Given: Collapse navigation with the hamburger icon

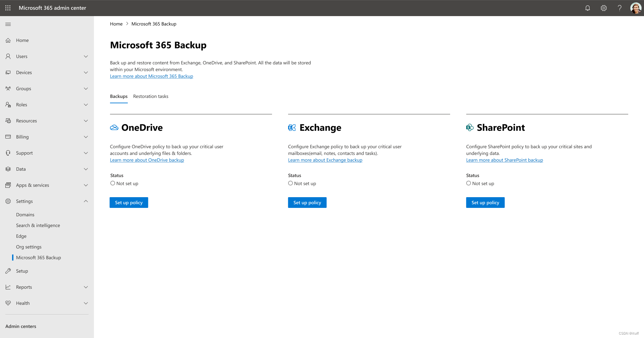Looking at the screenshot, I should coord(8,24).
